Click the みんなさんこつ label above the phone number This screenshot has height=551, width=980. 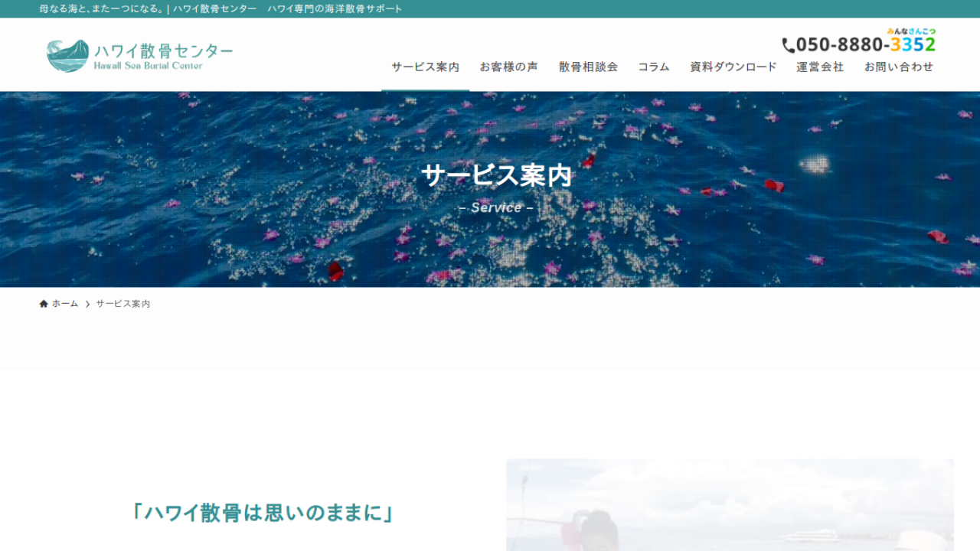coord(911,31)
